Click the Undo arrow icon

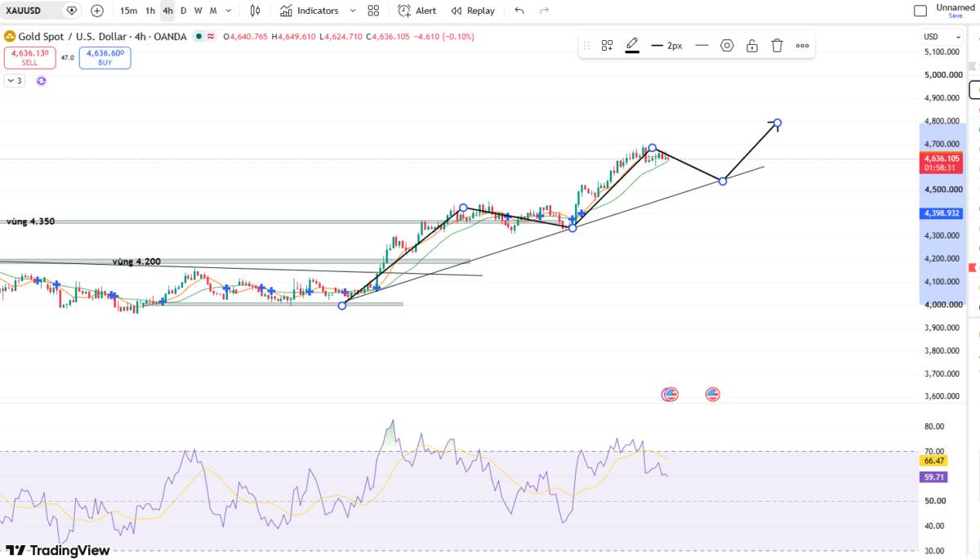[520, 11]
